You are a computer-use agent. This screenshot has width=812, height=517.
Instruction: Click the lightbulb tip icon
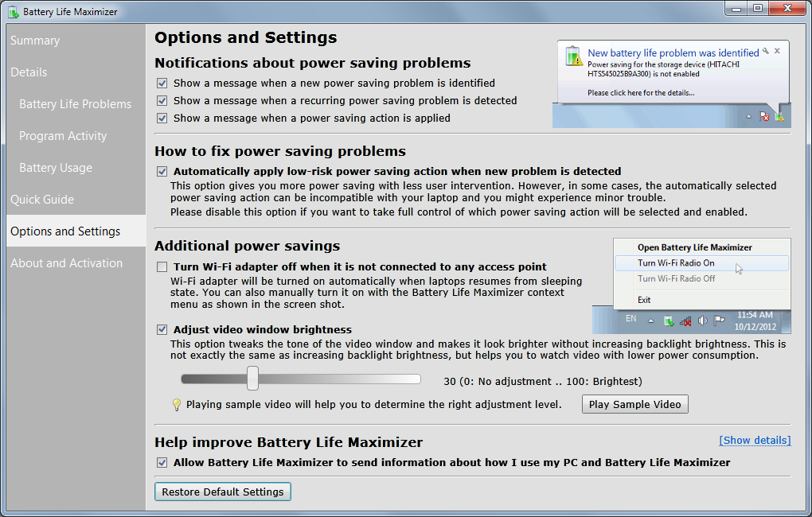(x=177, y=405)
